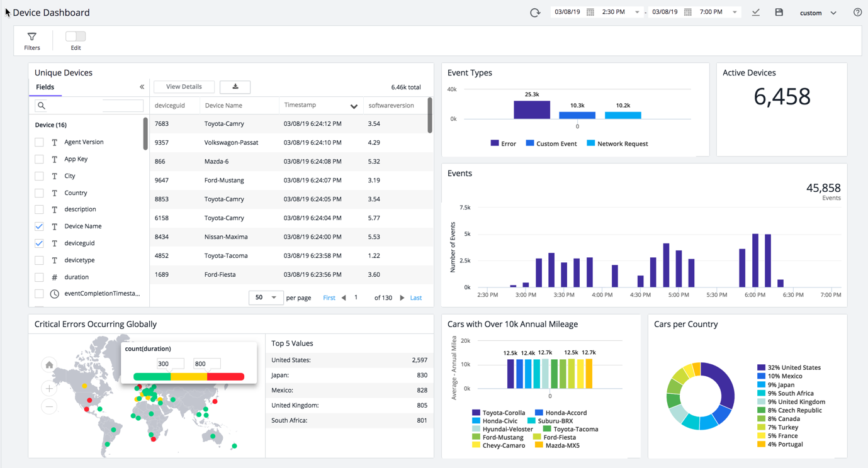Download the Unique Devices table
Screen dimensions: 868x468
point(235,87)
